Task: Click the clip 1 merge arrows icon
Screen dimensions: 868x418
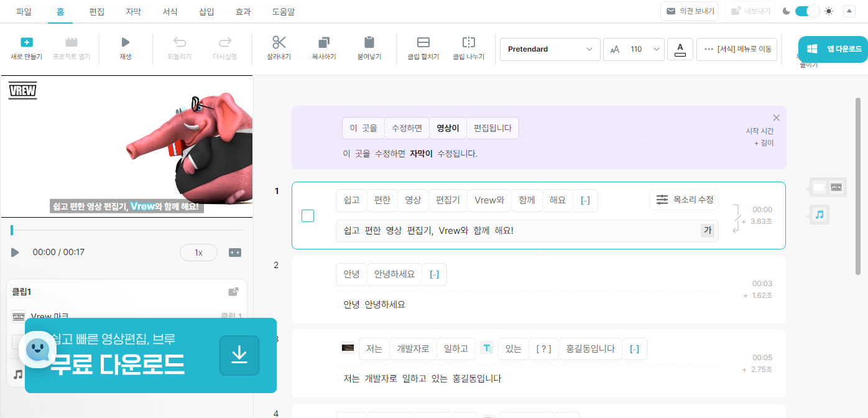Action: pyautogui.click(x=737, y=218)
